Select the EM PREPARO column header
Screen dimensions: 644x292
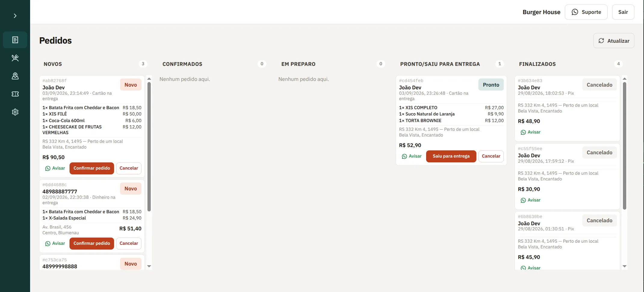click(x=298, y=64)
